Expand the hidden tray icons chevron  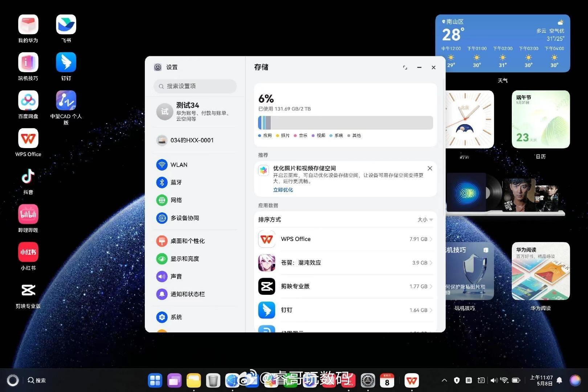tap(444, 380)
